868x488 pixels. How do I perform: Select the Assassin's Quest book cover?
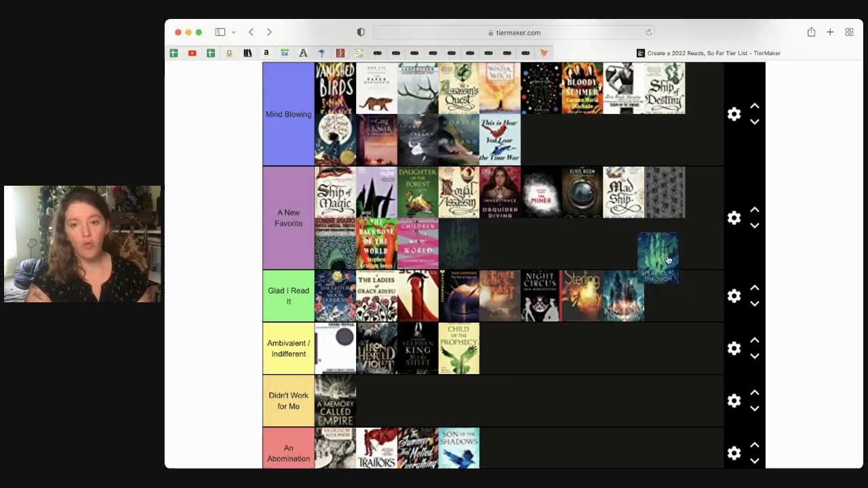(x=458, y=88)
